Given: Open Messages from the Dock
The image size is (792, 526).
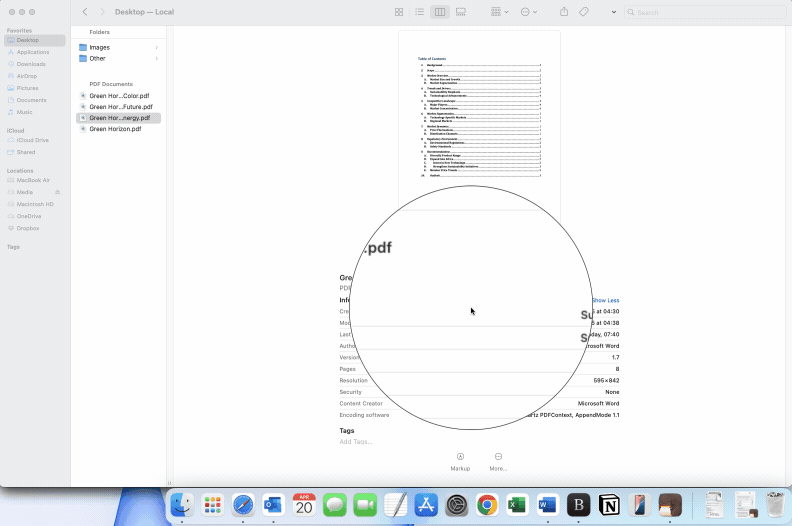Looking at the screenshot, I should (x=334, y=505).
